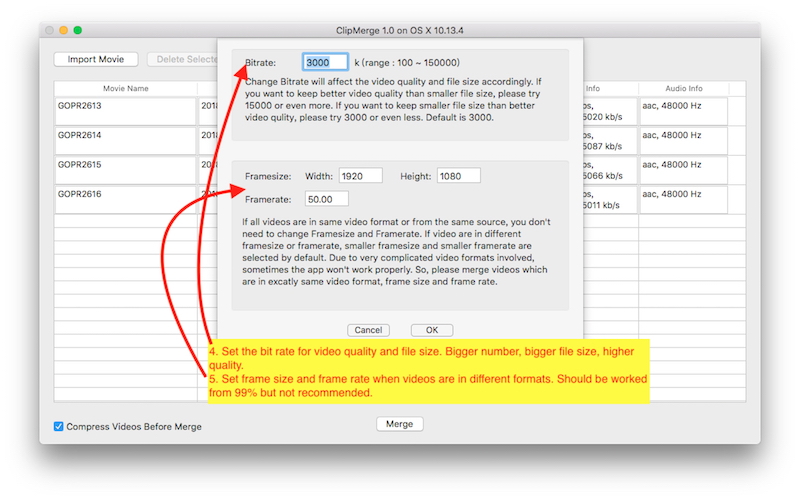
Task: Select the GOPR2614 movie row
Action: (x=126, y=141)
